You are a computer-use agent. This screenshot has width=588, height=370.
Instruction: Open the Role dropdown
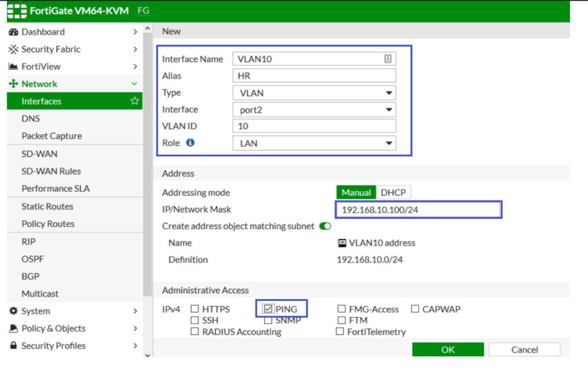point(314,143)
